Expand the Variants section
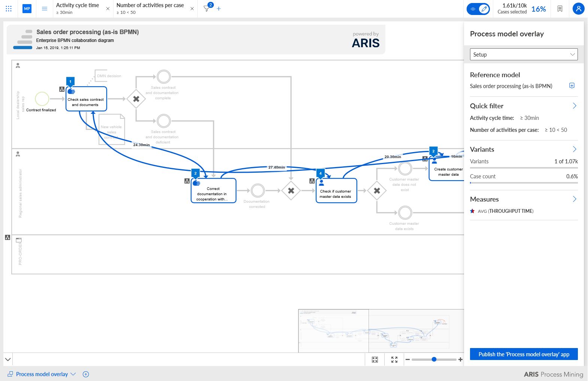The width and height of the screenshot is (588, 381). point(575,149)
